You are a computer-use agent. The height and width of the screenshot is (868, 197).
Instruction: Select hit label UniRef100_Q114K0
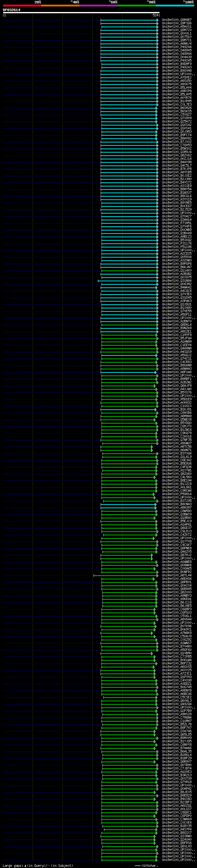[177, 271]
